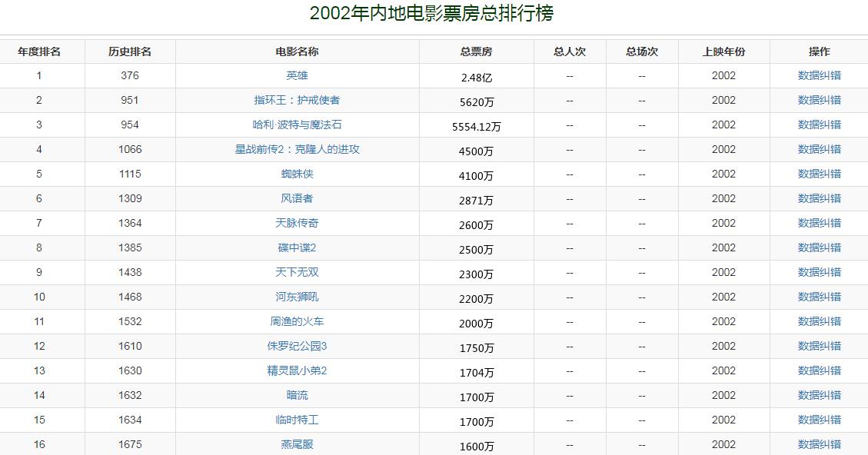Click 数据纠错 in the 燕尾服 row
This screenshot has width=868, height=455.
819,444
